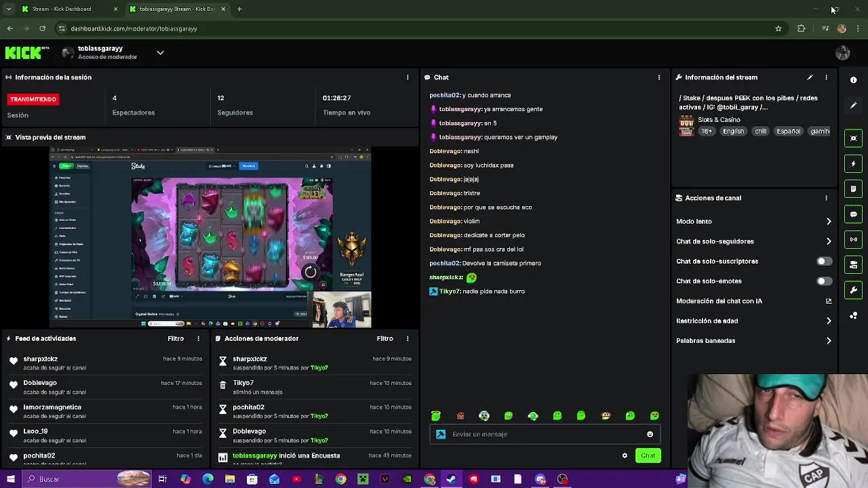Click the browser address bar URL
The width and height of the screenshot is (868, 488).
(134, 28)
